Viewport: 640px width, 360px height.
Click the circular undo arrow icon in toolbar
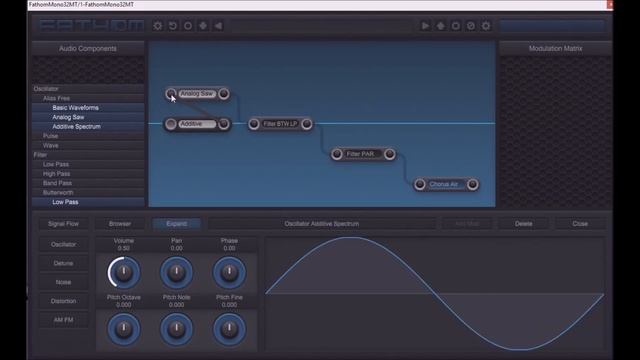173,26
